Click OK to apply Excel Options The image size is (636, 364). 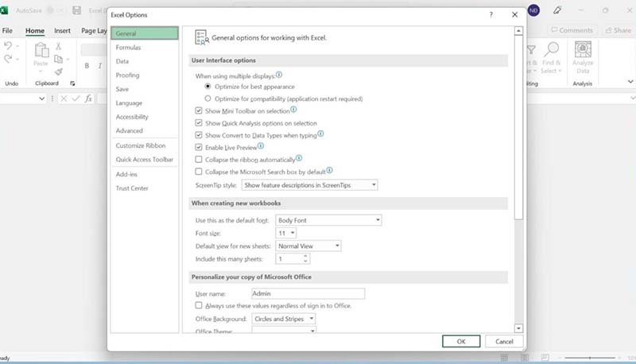coord(461,341)
